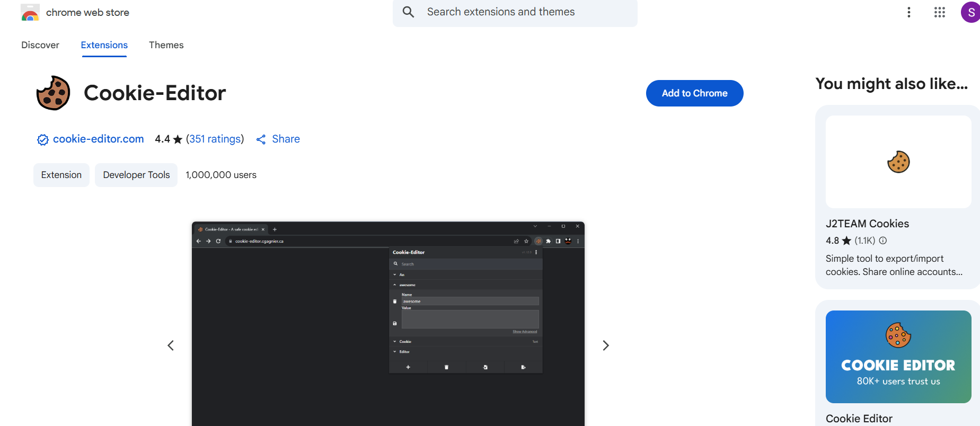
Task: Select the Themes tab
Action: click(166, 45)
